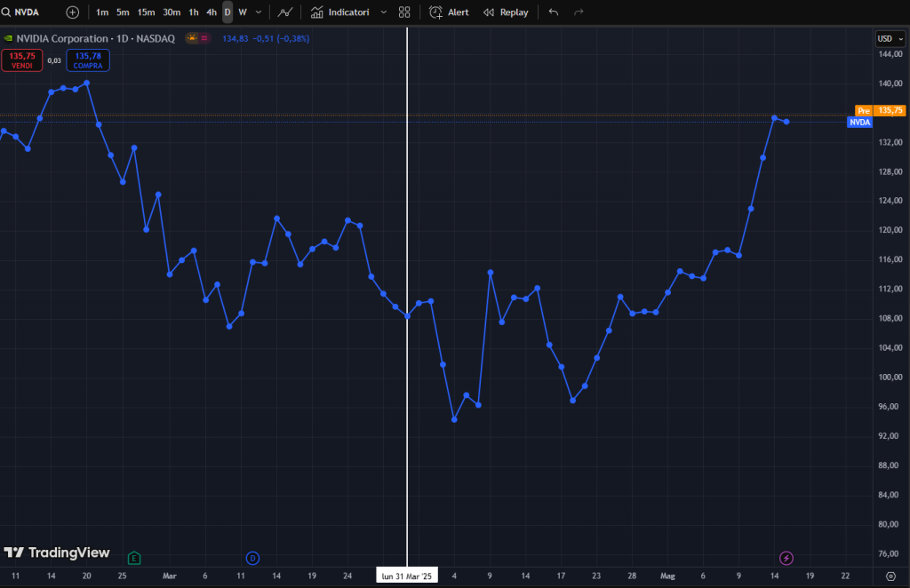Open the pink lightning event marker

click(786, 559)
